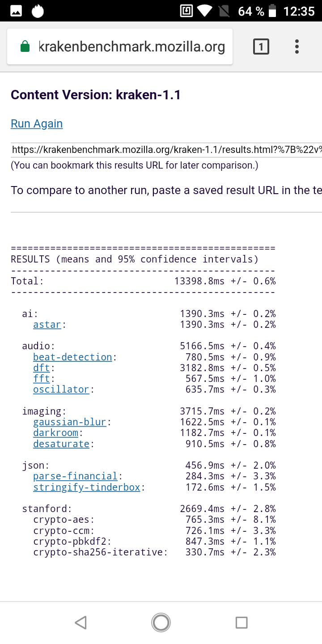Open the oscillator test link
Viewport: 322px width, 644px height.
[61, 390]
